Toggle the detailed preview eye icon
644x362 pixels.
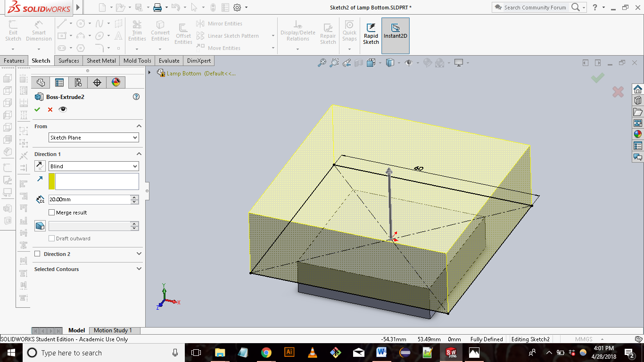pyautogui.click(x=63, y=109)
